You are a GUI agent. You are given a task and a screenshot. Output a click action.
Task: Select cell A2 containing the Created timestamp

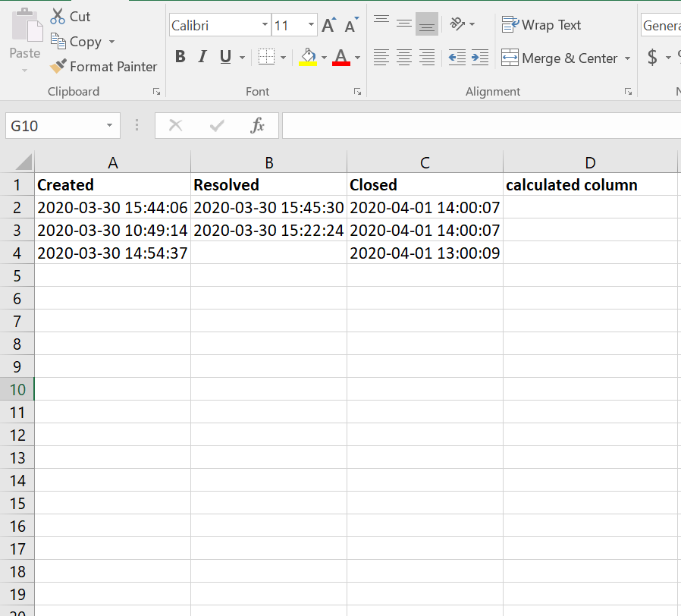point(112,207)
